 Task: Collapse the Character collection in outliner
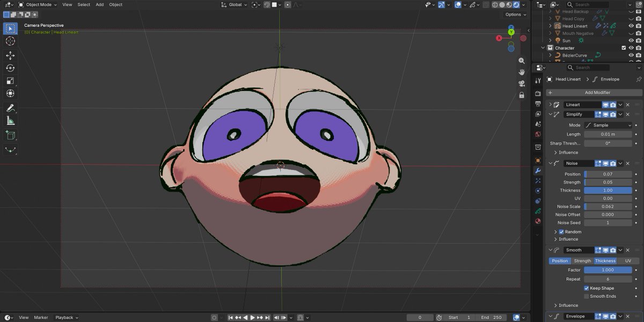pyautogui.click(x=544, y=48)
